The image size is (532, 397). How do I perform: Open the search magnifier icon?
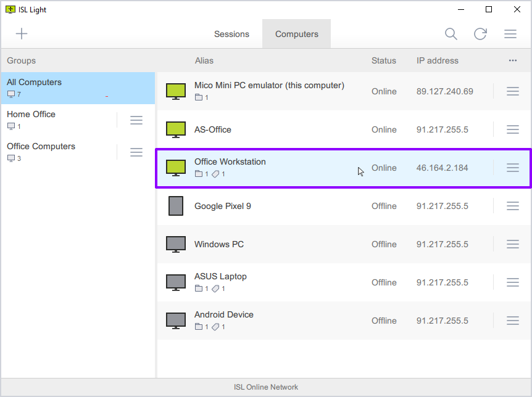pyautogui.click(x=451, y=34)
